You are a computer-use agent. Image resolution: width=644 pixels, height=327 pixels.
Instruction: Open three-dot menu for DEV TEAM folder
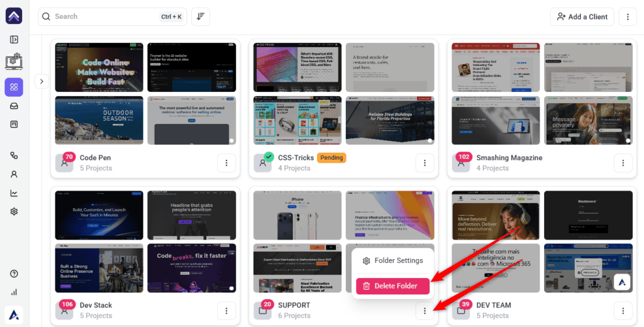[x=623, y=311]
